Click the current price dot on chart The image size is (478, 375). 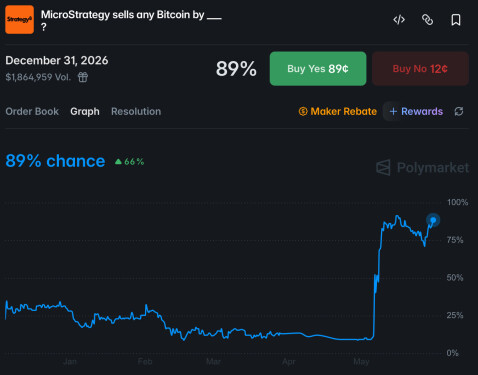point(433,220)
